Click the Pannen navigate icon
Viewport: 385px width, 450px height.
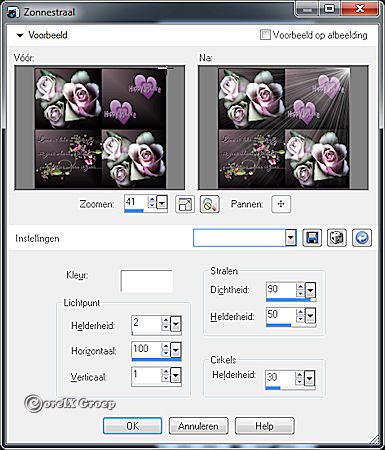point(281,204)
